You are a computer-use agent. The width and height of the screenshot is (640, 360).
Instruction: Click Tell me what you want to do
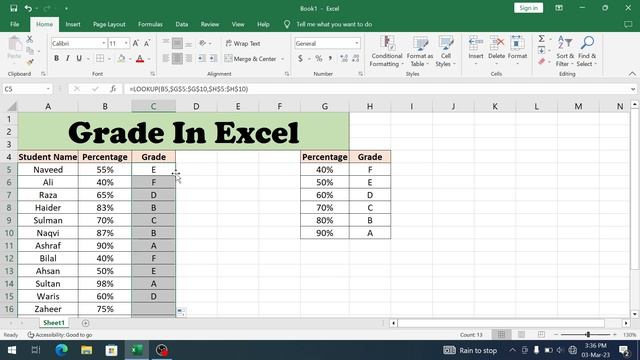(x=334, y=24)
